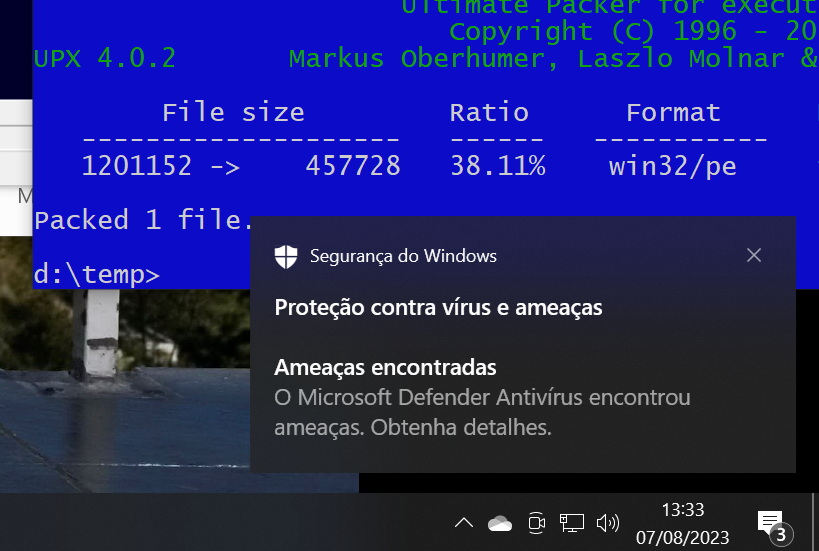Click the Segurança do Windows notification title
The image size is (819, 551).
[x=403, y=256]
